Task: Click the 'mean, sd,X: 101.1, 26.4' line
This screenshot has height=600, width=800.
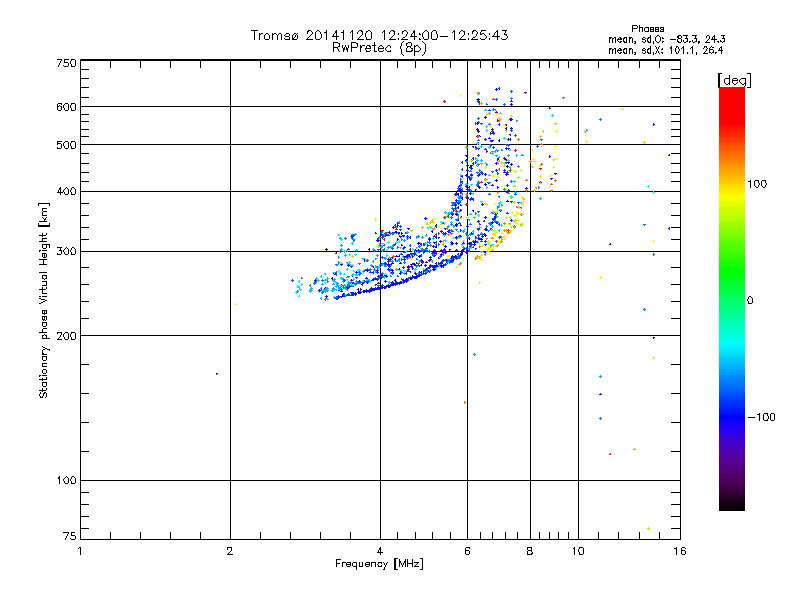Action: (x=665, y=50)
